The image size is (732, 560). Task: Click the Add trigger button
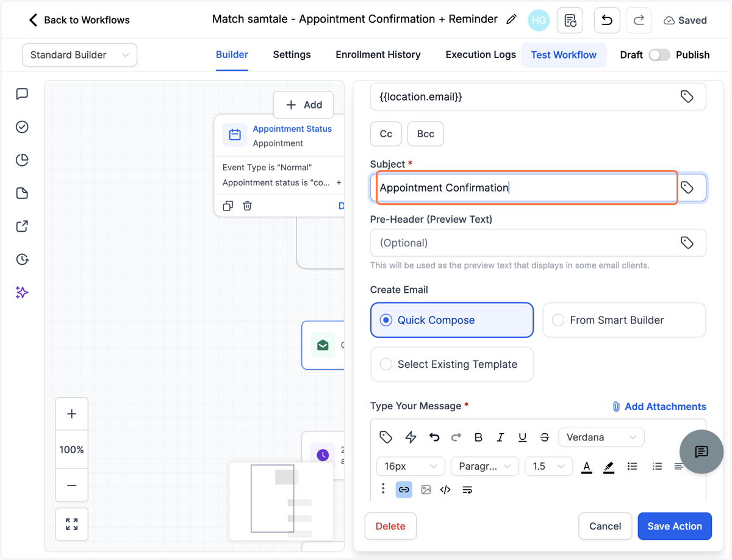click(x=304, y=105)
